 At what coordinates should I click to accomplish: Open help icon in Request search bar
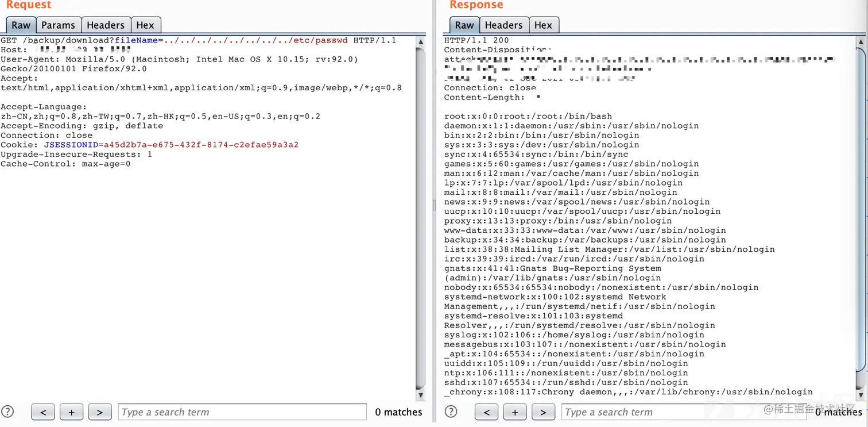(x=8, y=412)
